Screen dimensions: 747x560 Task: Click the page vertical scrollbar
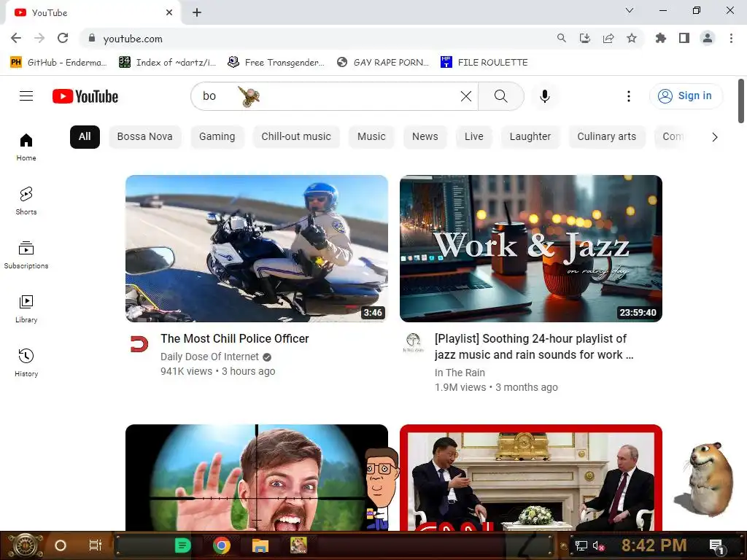click(741, 101)
